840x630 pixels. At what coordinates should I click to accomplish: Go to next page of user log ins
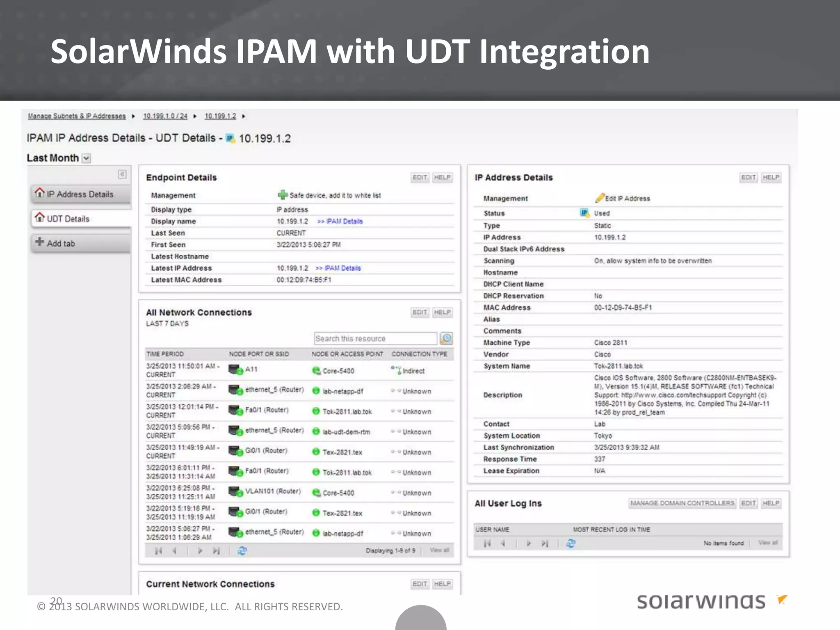[529, 543]
